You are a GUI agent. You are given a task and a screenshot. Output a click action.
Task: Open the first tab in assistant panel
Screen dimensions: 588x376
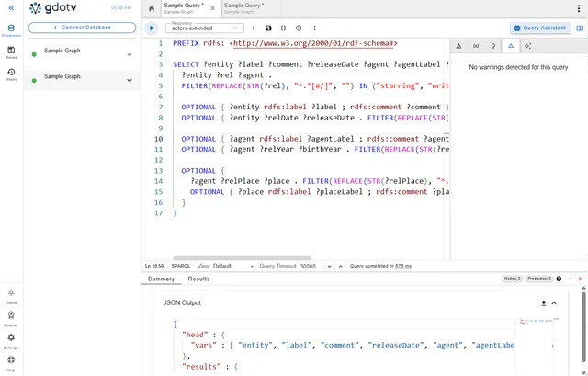pyautogui.click(x=458, y=46)
